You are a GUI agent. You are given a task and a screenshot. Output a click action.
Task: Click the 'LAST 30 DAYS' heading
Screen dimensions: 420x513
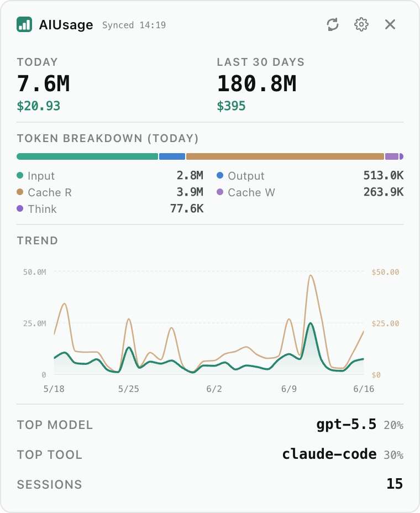(x=261, y=62)
